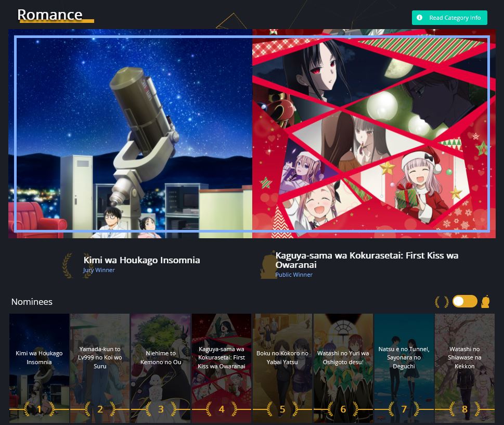Click the Jury Winner laurel wreath icon
This screenshot has width=504, height=425.
point(68,265)
